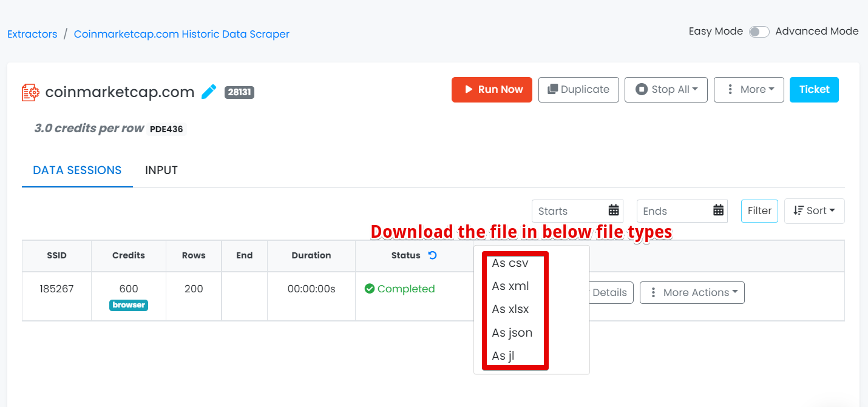
Task: Expand the More dropdown in header
Action: click(x=749, y=90)
